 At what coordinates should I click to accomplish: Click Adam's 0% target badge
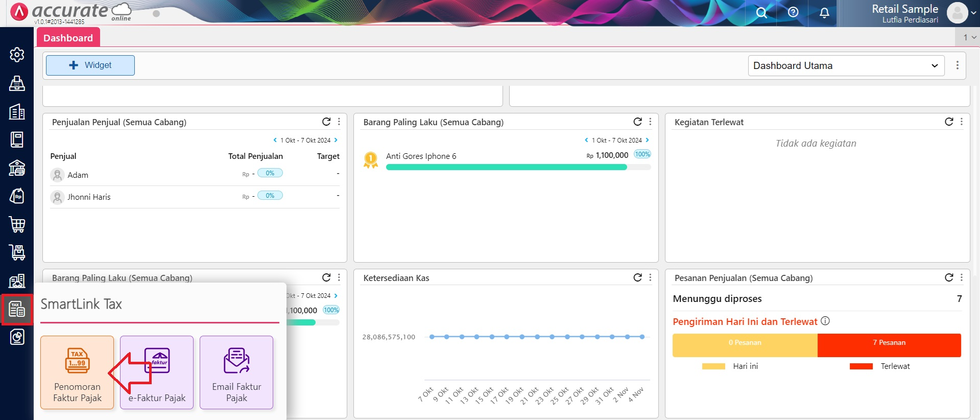(270, 173)
